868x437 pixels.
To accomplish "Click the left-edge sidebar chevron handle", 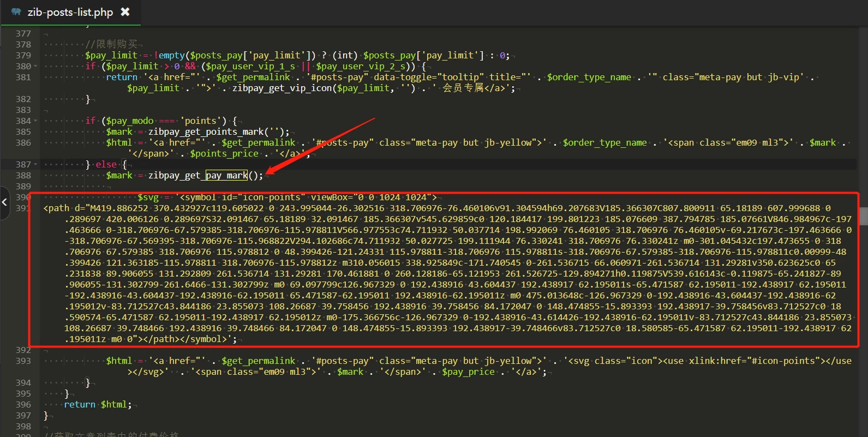I will coord(4,202).
